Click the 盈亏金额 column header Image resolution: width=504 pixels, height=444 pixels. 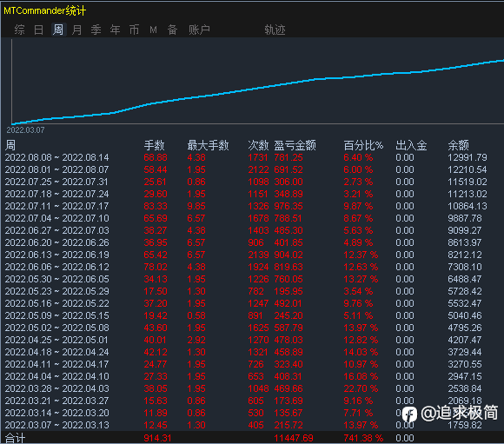coord(295,145)
